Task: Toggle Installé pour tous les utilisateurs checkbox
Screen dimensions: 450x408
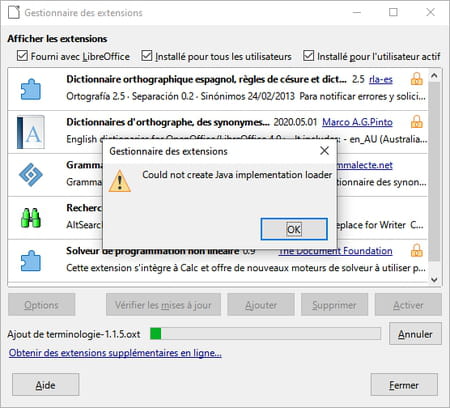Action: pos(147,56)
